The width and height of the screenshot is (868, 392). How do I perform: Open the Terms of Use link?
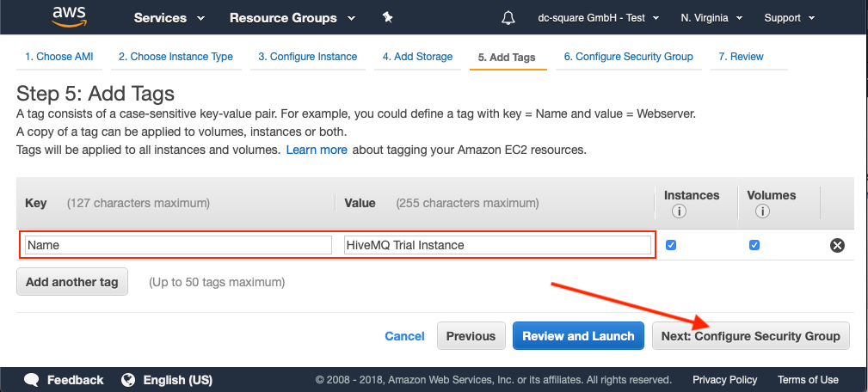pos(808,380)
